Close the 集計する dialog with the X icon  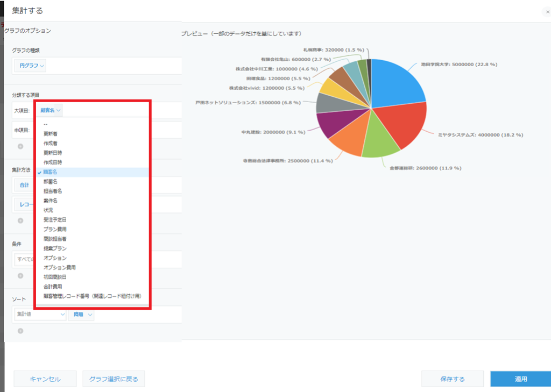point(547,11)
